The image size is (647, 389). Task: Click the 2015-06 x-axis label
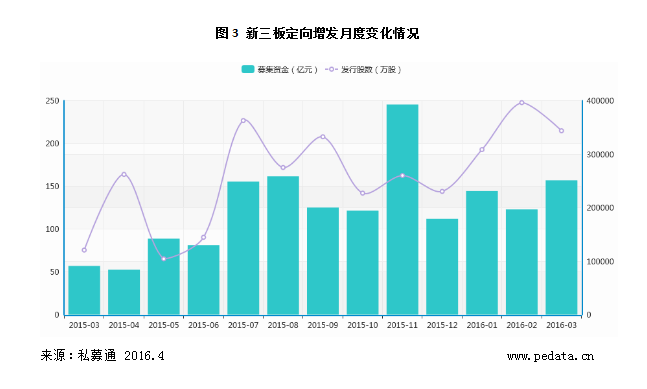pos(203,325)
